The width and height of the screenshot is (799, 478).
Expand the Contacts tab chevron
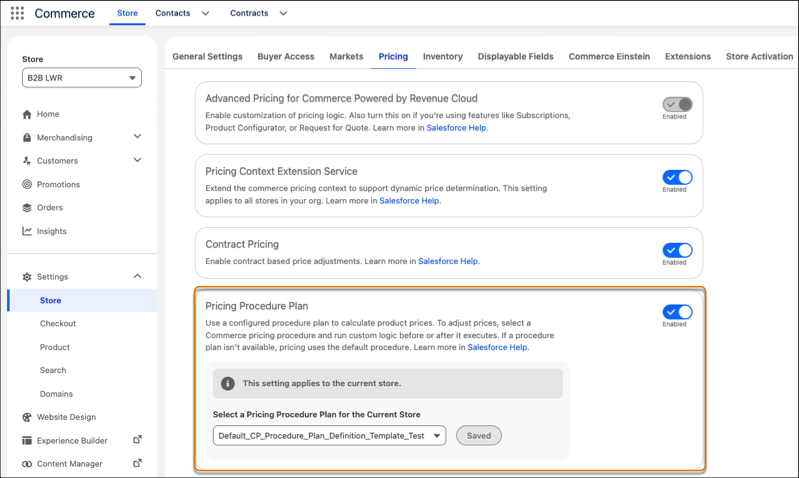coord(205,14)
